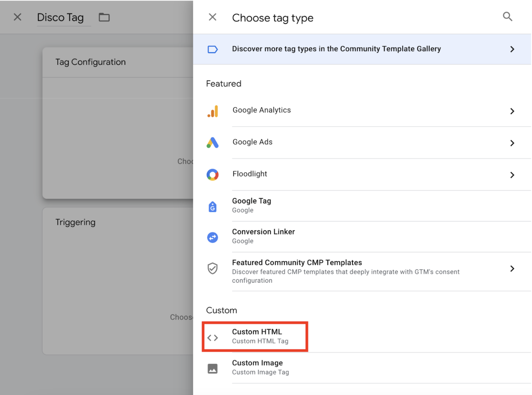The width and height of the screenshot is (532, 395).
Task: Click "Google" subtitle under Google Tag
Action: (x=243, y=210)
